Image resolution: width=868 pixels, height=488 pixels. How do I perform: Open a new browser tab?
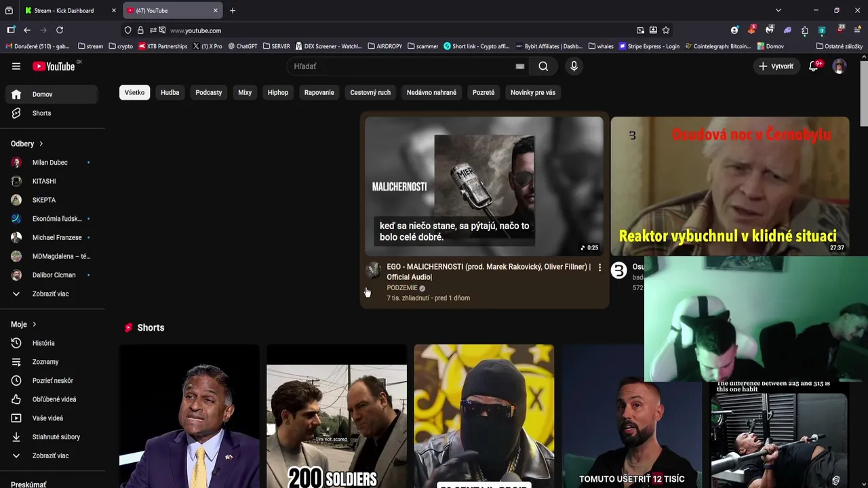(233, 11)
